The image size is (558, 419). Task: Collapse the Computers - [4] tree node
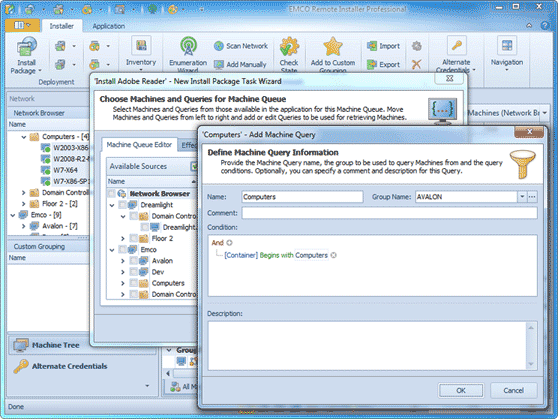tap(23, 137)
